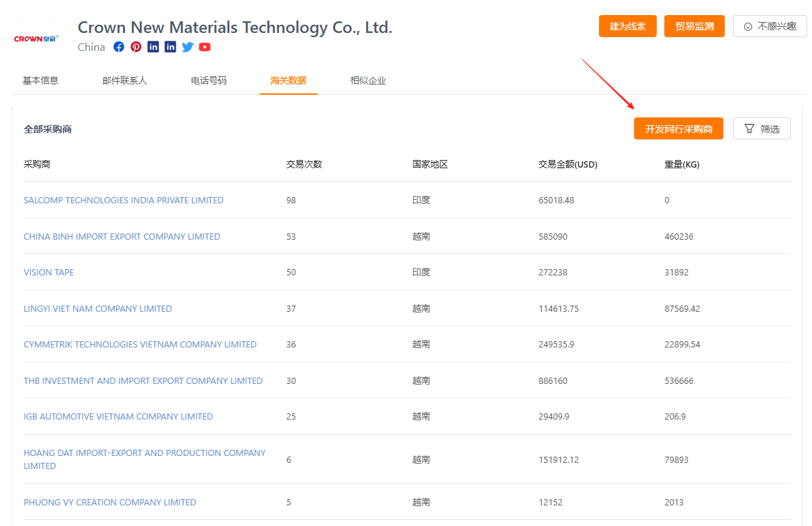This screenshot has width=812, height=526.
Task: Open the company's Twitter icon
Action: (188, 47)
